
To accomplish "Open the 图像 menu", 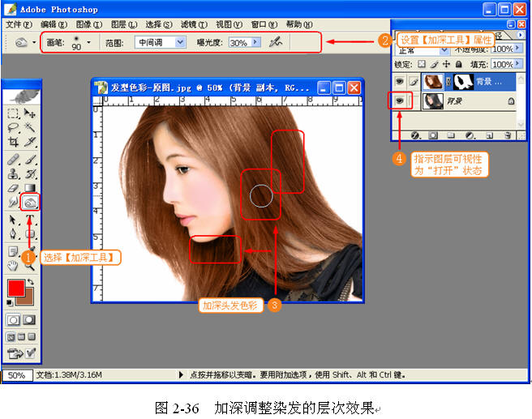I will pyautogui.click(x=83, y=24).
